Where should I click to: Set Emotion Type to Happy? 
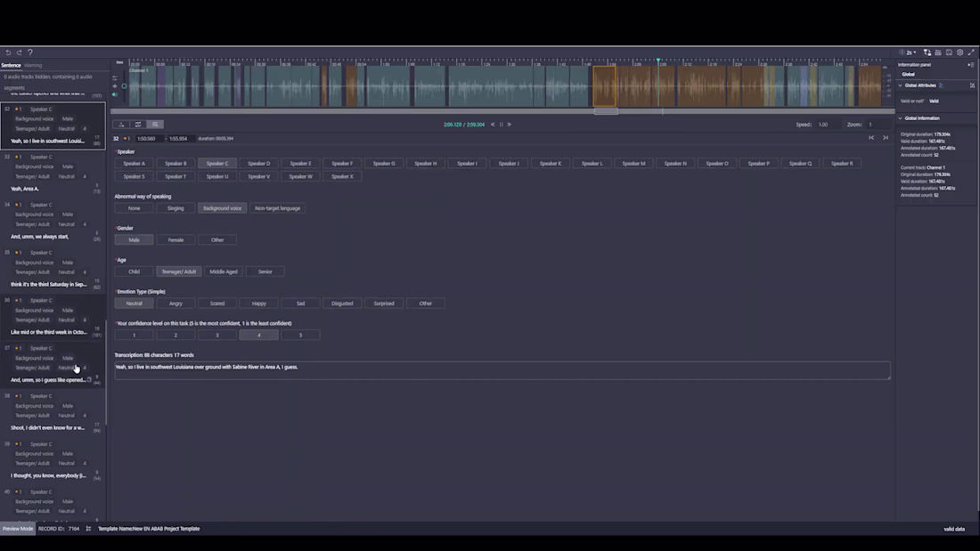258,304
